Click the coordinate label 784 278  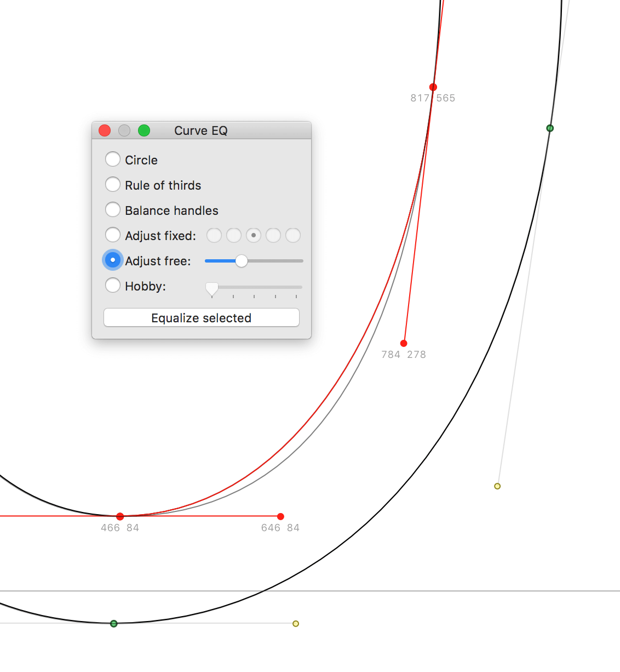tap(404, 355)
